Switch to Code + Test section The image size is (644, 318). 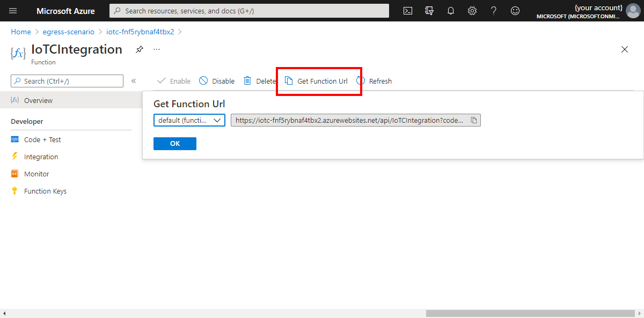point(42,139)
